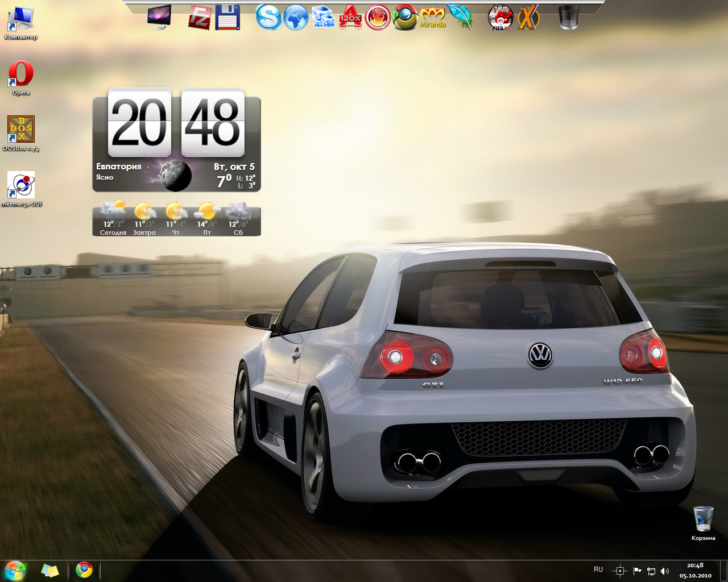
Task: Click the orange X icon in dock
Action: 528,17
